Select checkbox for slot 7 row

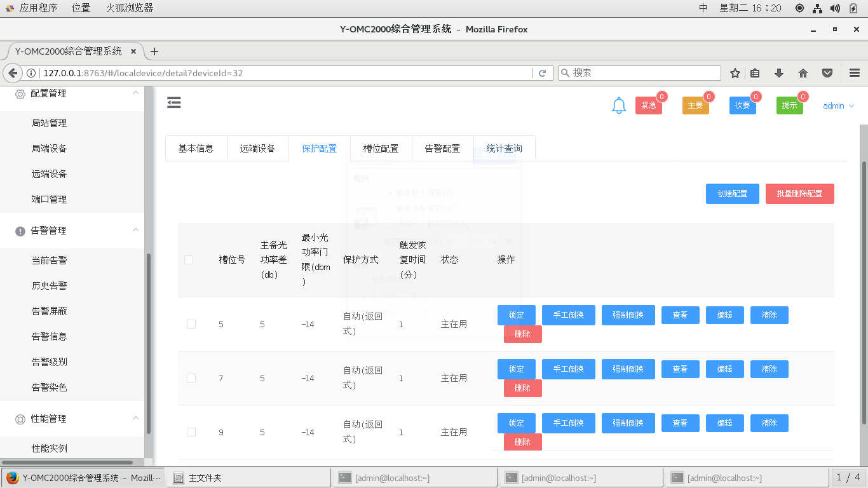point(191,378)
